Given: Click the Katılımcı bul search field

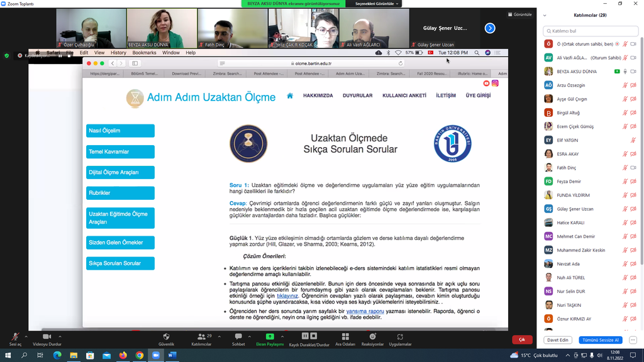Looking at the screenshot, I should click(x=590, y=31).
